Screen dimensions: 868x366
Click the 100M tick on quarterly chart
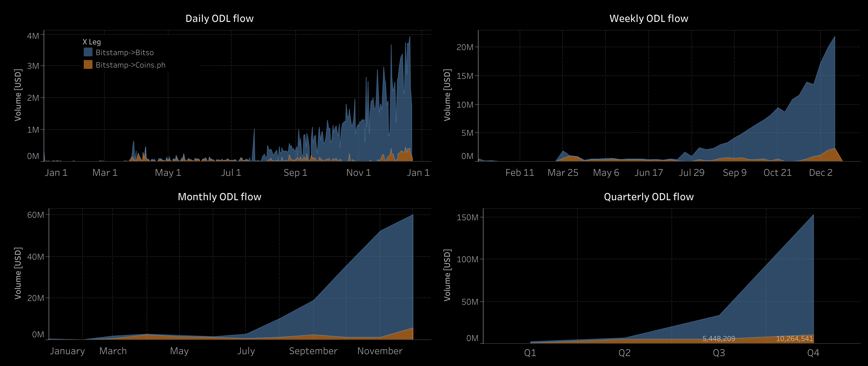click(x=467, y=259)
